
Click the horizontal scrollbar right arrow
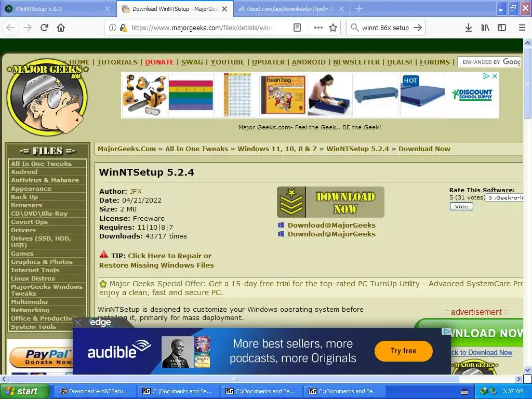(x=518, y=379)
